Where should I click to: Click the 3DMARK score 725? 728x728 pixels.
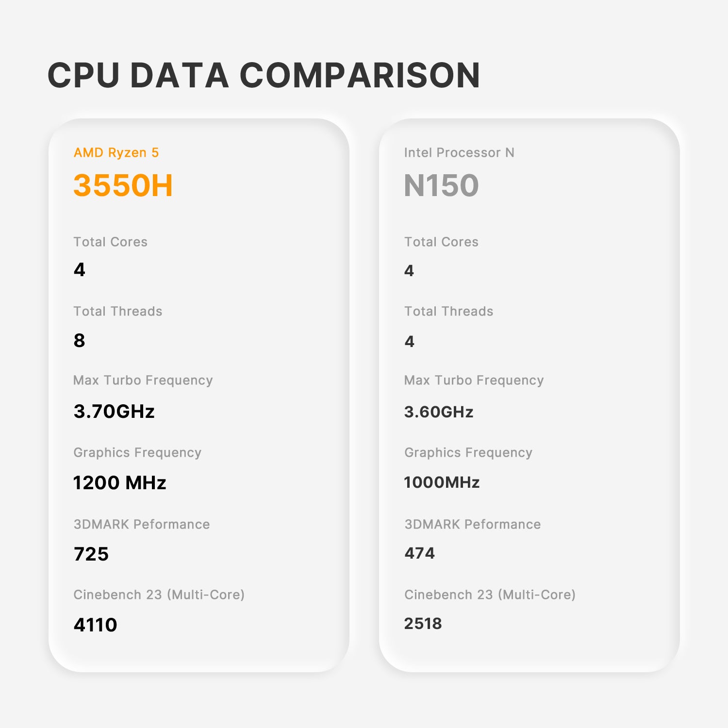pos(91,554)
